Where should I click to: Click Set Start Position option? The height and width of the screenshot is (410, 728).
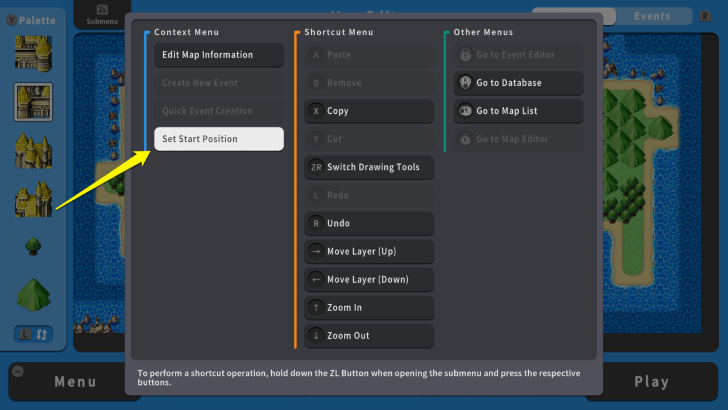point(219,139)
